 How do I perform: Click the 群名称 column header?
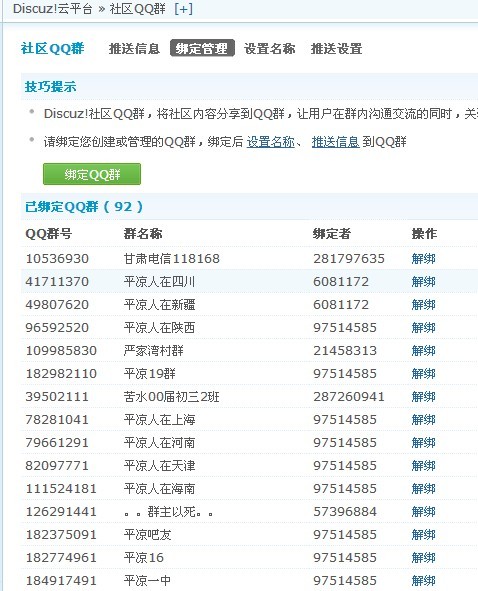point(143,234)
